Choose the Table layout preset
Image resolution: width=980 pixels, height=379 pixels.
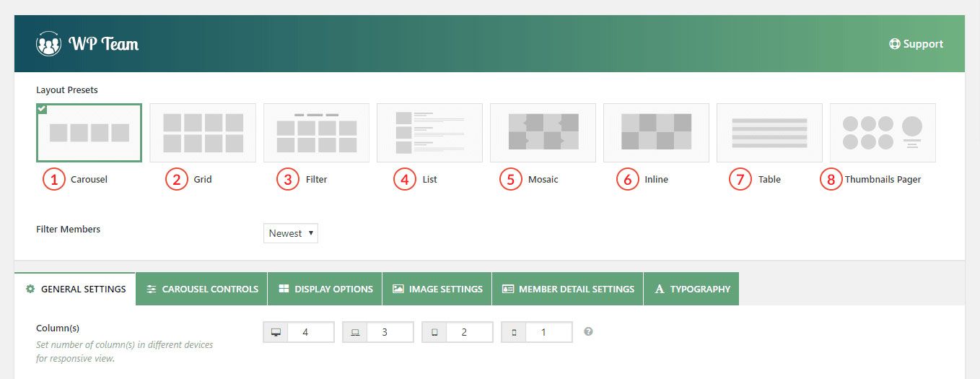point(769,133)
